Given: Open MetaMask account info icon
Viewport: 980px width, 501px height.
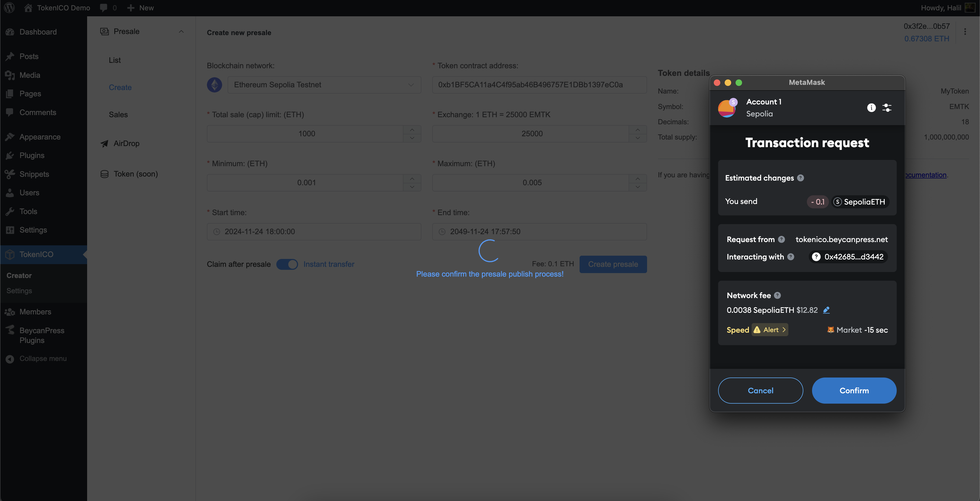Looking at the screenshot, I should [871, 108].
